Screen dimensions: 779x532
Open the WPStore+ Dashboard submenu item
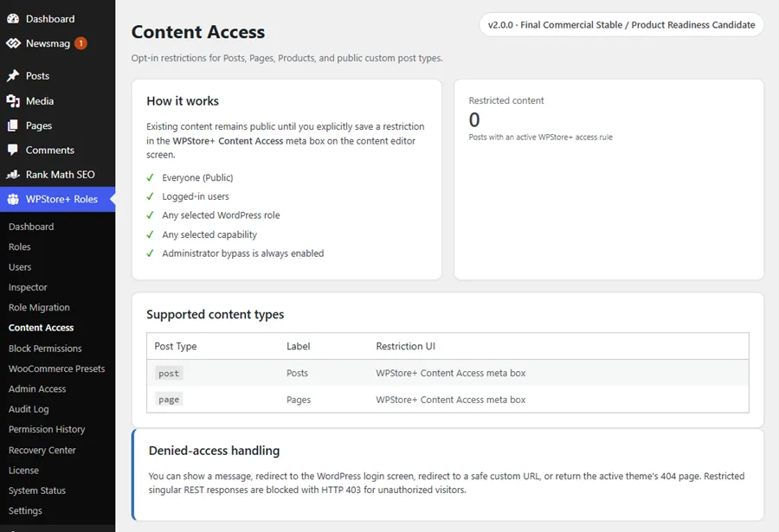click(x=31, y=227)
